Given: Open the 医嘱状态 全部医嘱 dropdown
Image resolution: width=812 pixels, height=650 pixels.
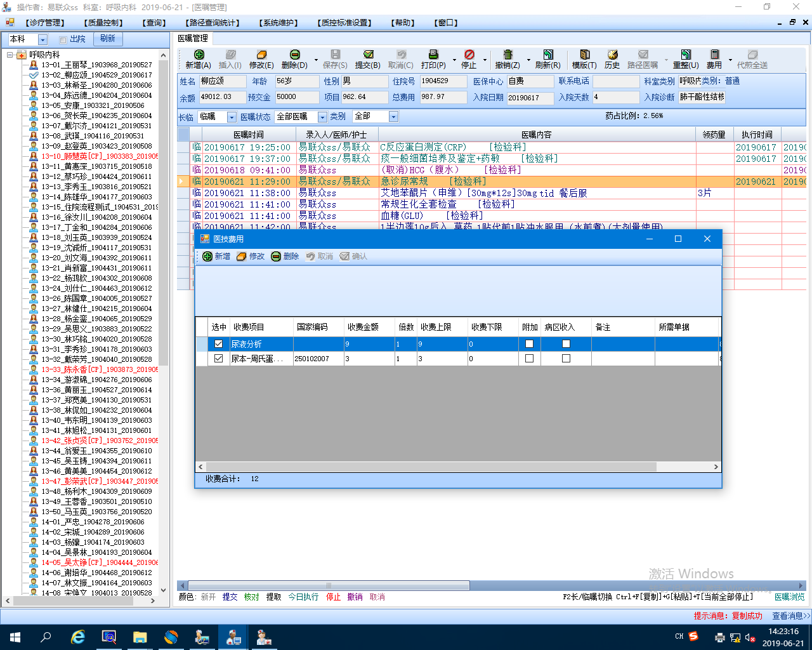Looking at the screenshot, I should point(322,117).
